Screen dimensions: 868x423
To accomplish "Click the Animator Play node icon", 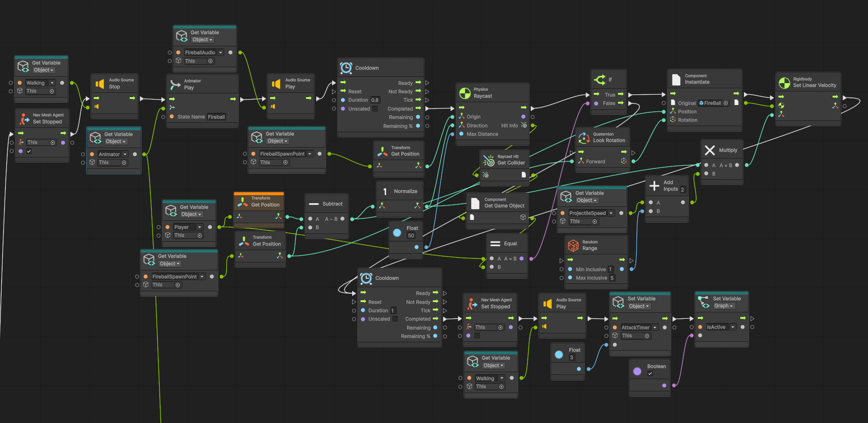I will pos(175,85).
